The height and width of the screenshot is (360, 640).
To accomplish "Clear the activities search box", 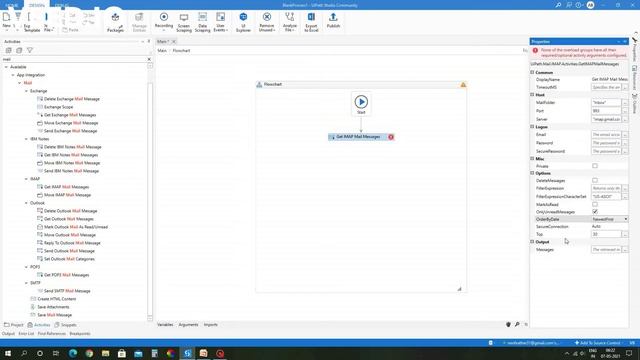I will tap(149, 59).
